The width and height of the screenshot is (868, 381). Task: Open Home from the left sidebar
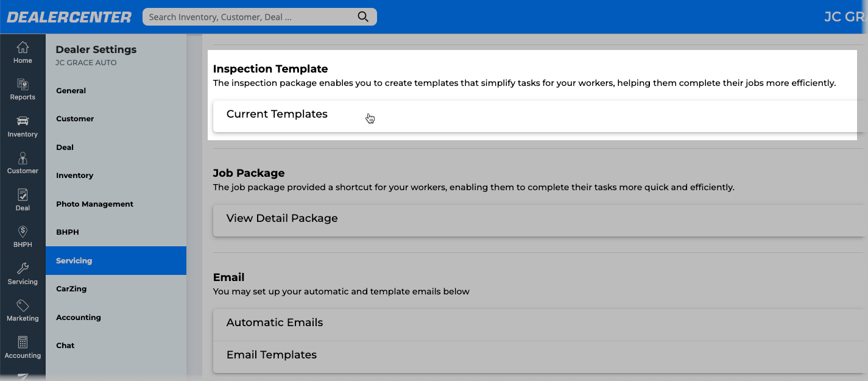point(23,52)
